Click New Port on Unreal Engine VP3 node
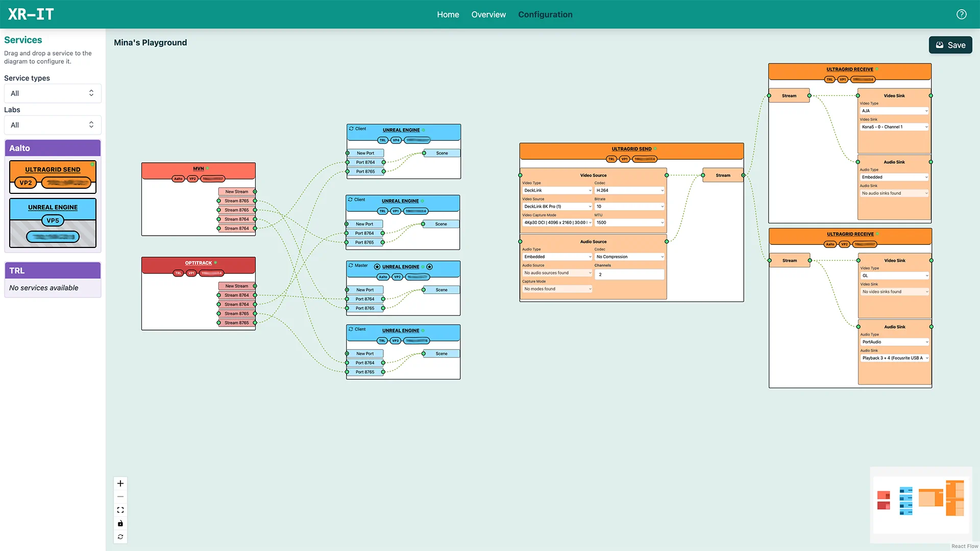 pyautogui.click(x=365, y=354)
